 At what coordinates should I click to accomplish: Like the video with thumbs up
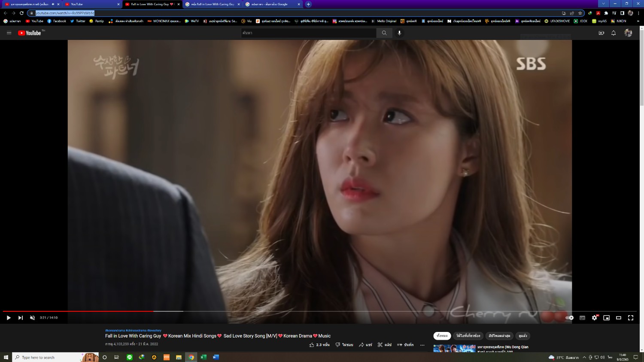[x=319, y=345]
